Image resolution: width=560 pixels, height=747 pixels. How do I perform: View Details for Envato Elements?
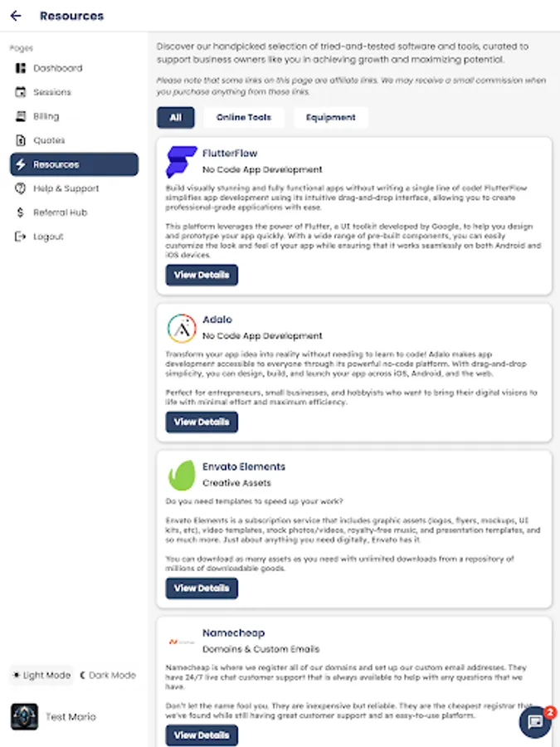point(202,588)
